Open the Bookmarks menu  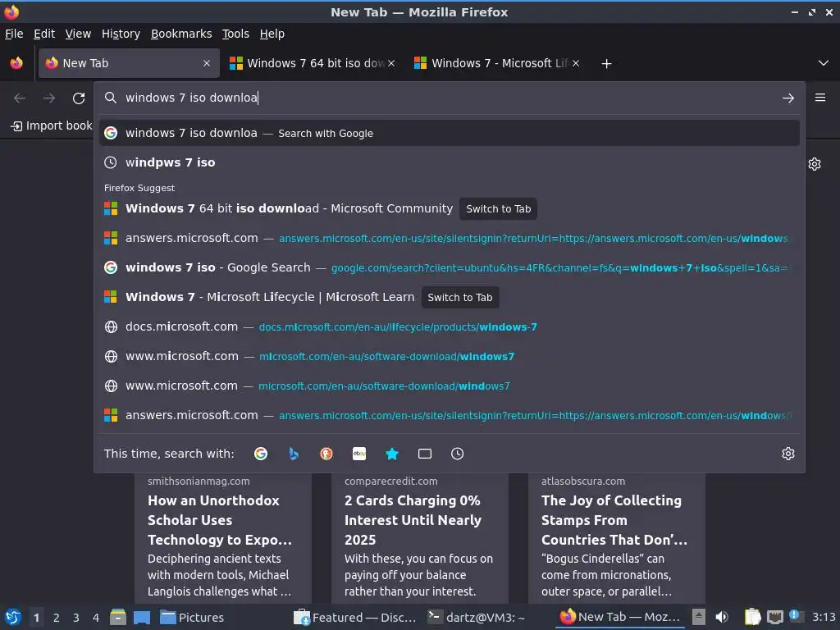(181, 34)
